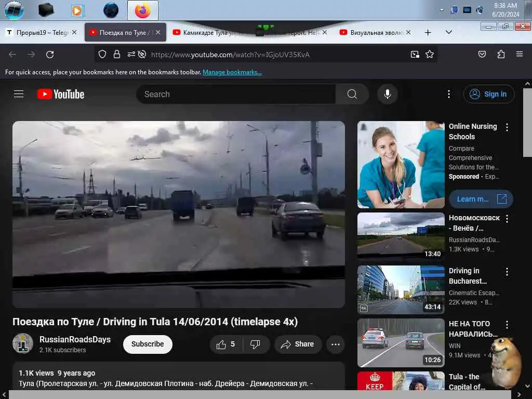
Task: Click the page vertical scrollbar thumb
Action: pos(527,122)
